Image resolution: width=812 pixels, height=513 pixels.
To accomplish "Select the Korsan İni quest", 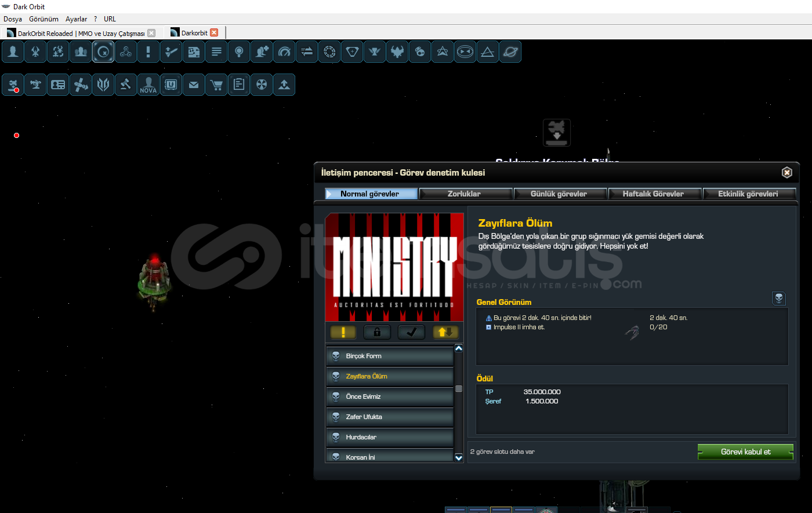I will click(390, 456).
